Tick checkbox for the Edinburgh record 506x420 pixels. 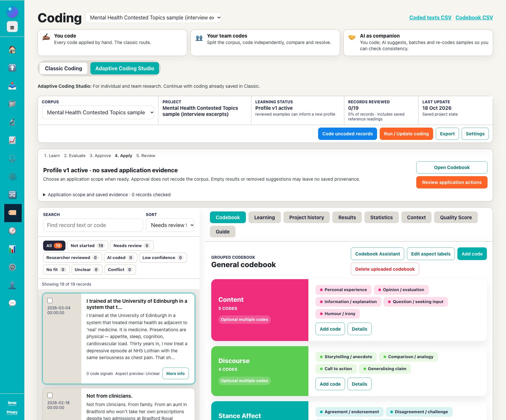pyautogui.click(x=50, y=301)
